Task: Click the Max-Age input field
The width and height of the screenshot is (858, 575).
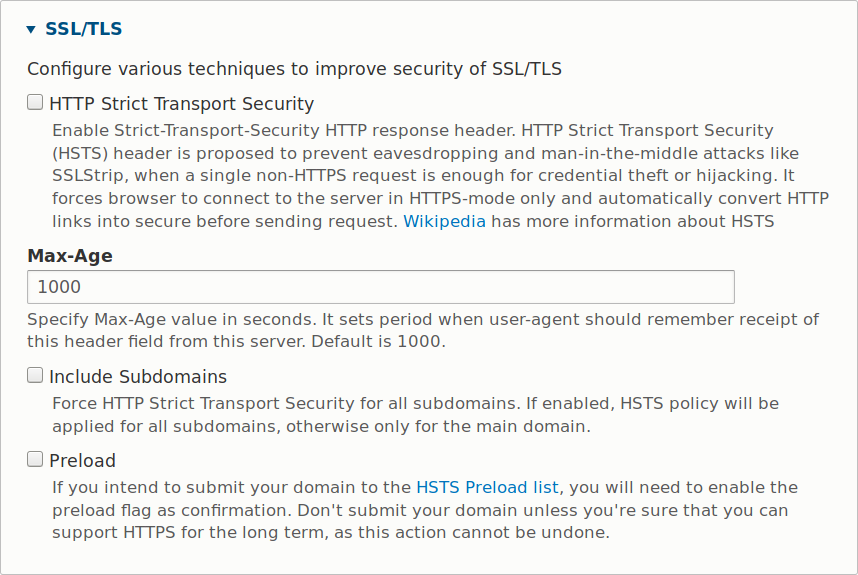Action: tap(380, 287)
